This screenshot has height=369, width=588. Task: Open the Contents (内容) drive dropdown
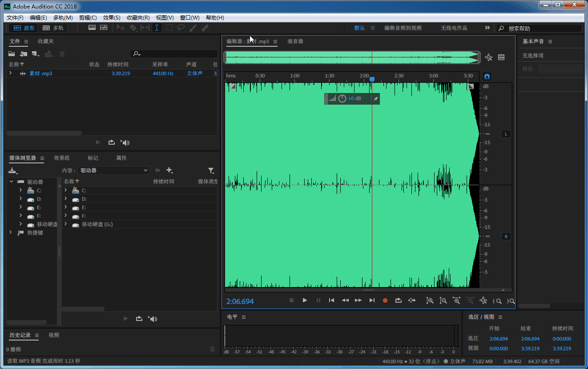113,170
